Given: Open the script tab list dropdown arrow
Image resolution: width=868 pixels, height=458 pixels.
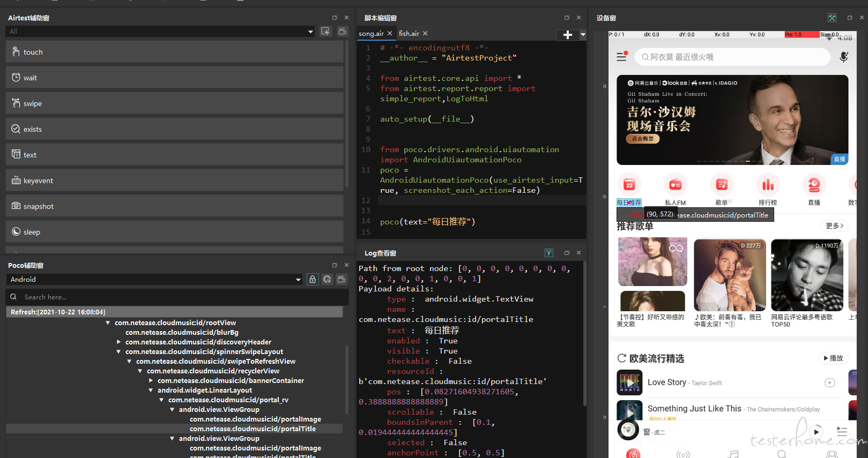Looking at the screenshot, I should [583, 35].
